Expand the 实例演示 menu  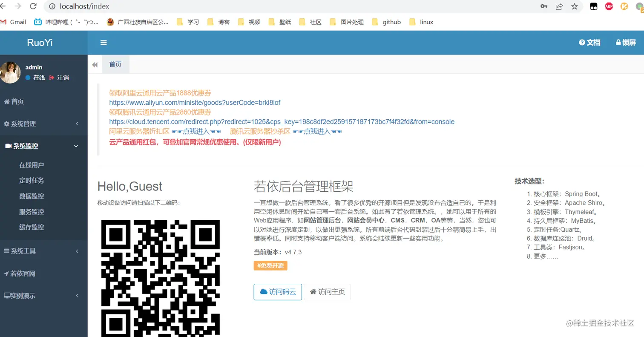(44, 296)
